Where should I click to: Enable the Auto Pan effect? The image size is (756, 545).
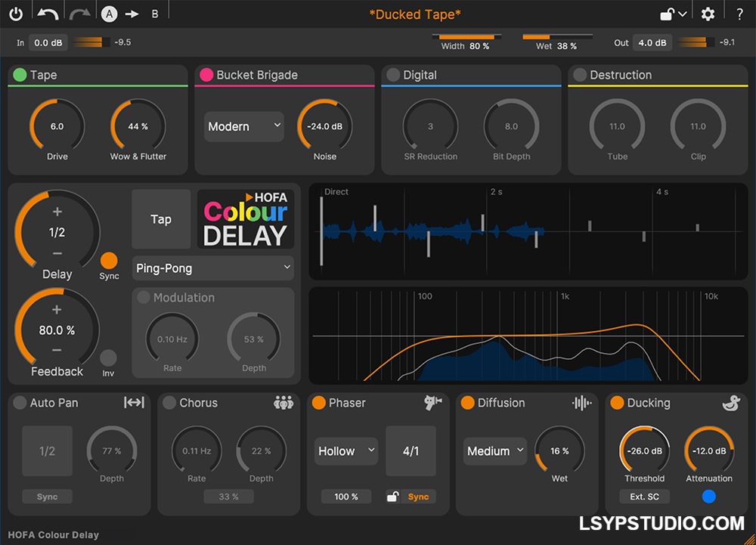coord(20,402)
